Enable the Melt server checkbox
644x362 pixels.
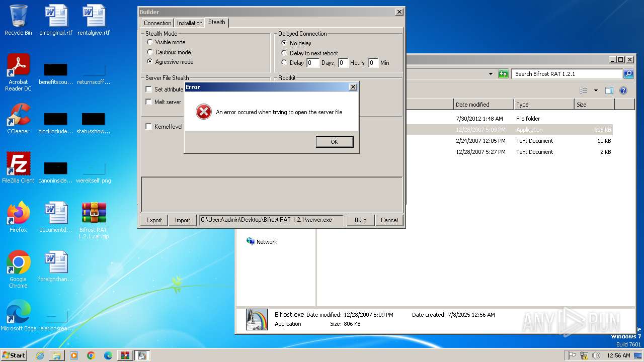tap(148, 102)
